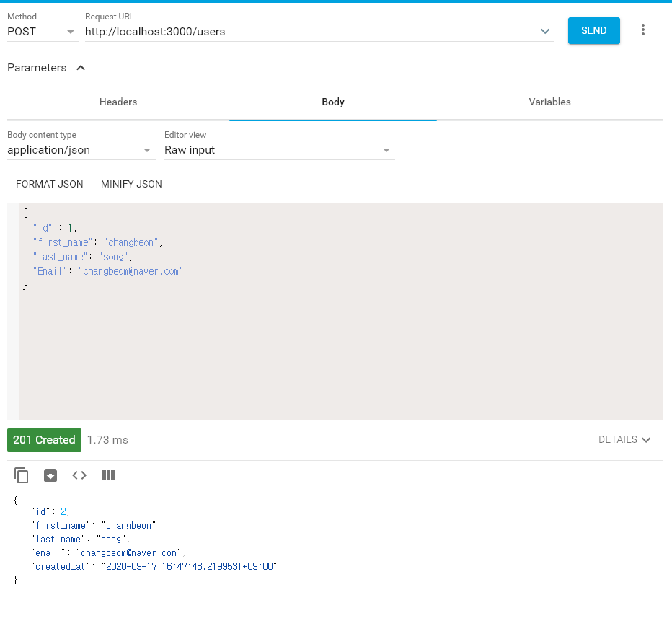This screenshot has height=634, width=672.
Task: Click "last_name" line in request body
Action: 83,257
